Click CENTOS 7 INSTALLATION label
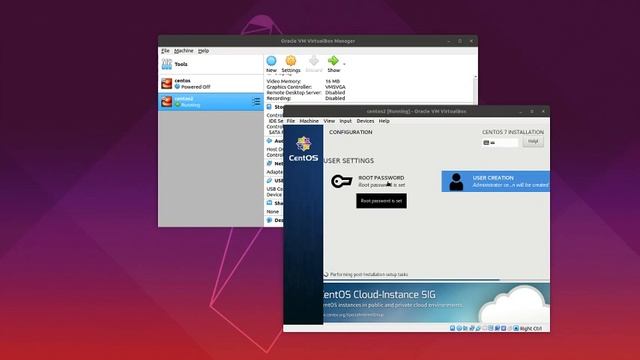 click(513, 132)
